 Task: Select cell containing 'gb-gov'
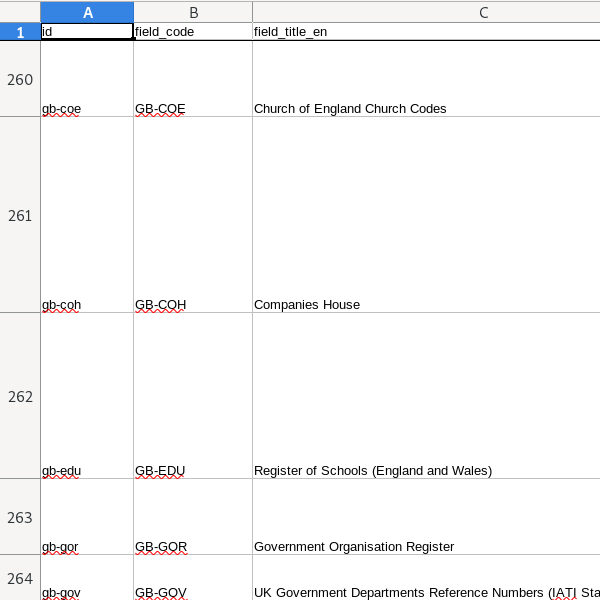(x=87, y=577)
